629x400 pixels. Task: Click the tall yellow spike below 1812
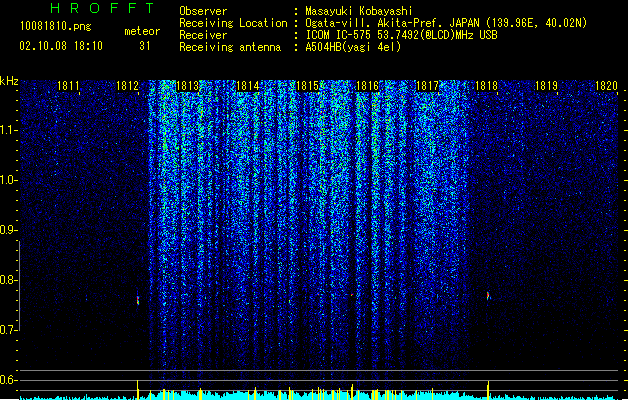138,390
